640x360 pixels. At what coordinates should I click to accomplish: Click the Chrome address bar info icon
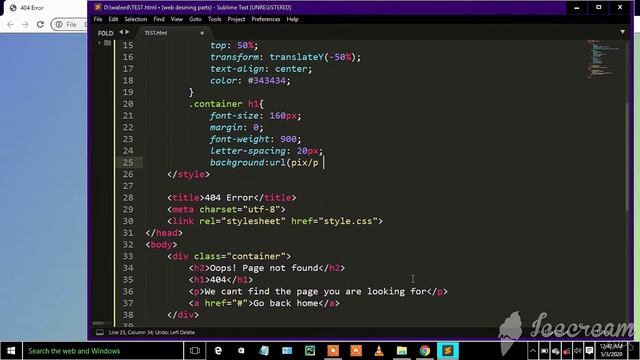coord(59,24)
